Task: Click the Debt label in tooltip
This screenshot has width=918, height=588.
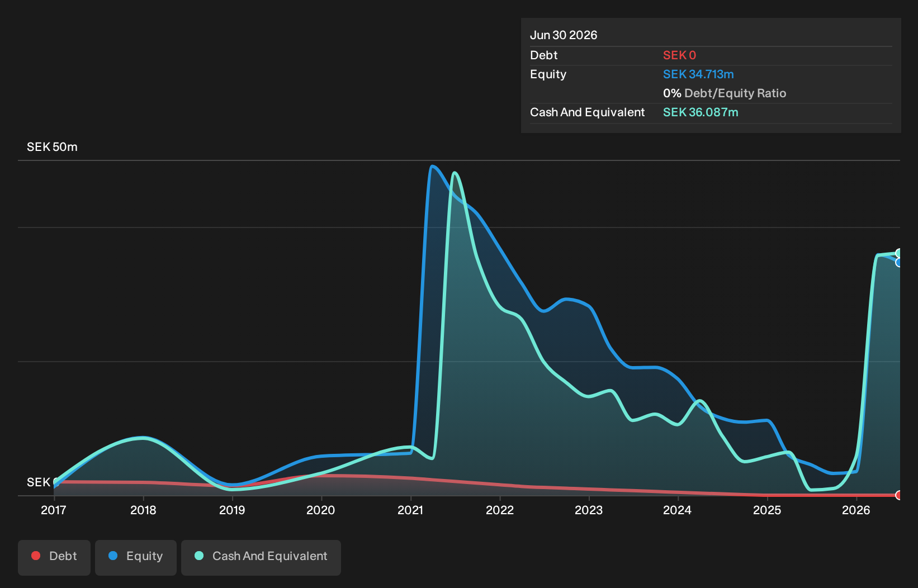Action: (x=544, y=55)
